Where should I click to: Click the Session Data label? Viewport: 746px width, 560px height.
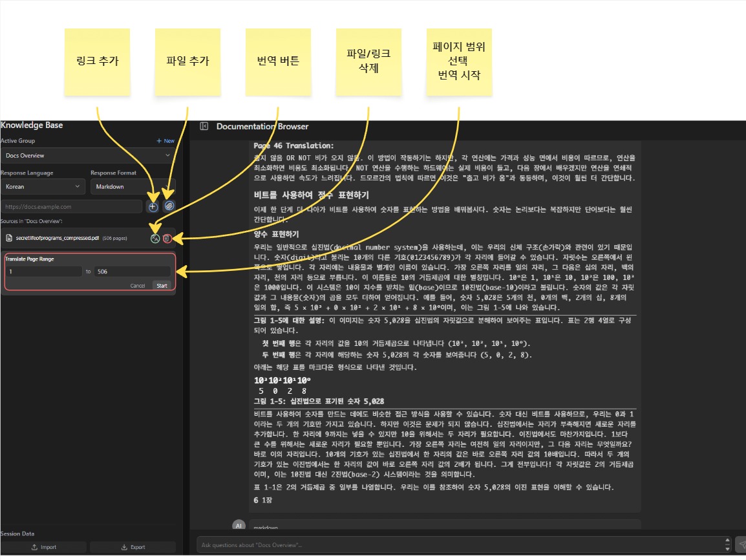[17, 534]
